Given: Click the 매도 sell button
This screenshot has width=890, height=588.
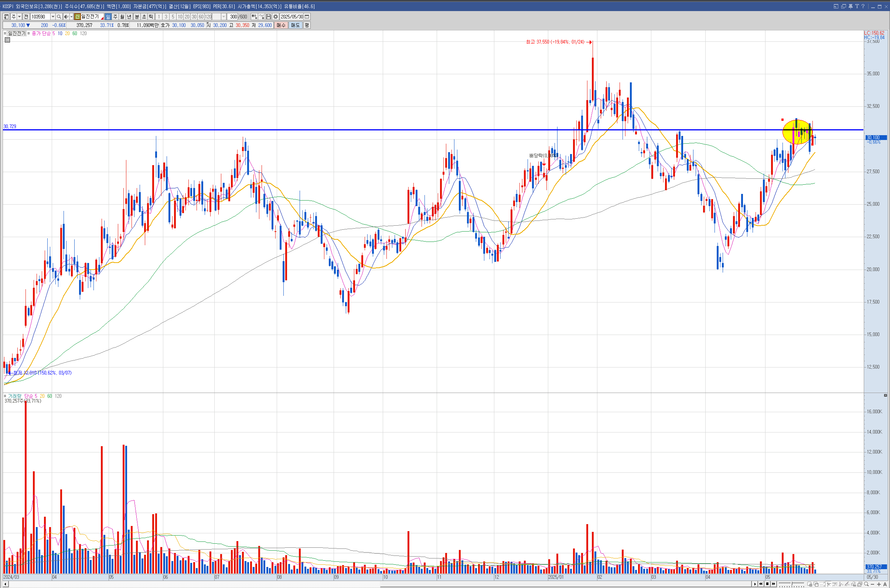Looking at the screenshot, I should point(295,25).
